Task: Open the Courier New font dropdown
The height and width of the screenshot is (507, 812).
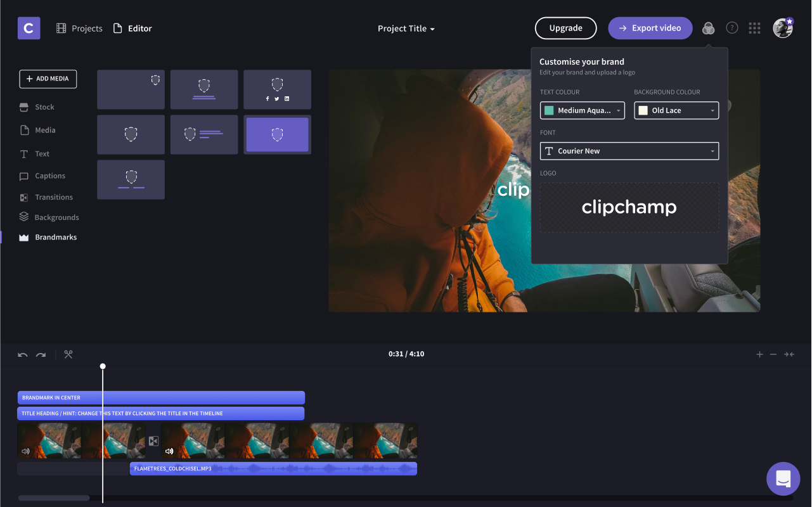Action: pyautogui.click(x=629, y=151)
